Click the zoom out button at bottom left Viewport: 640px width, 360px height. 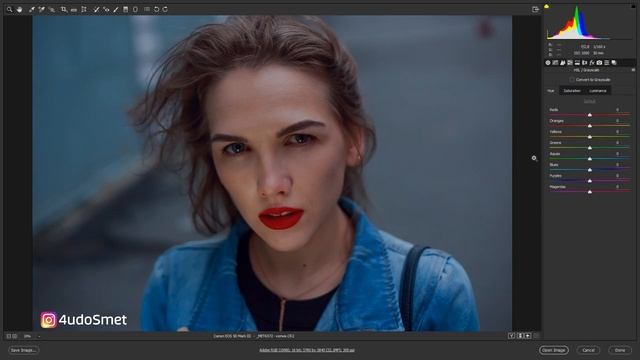point(9,336)
